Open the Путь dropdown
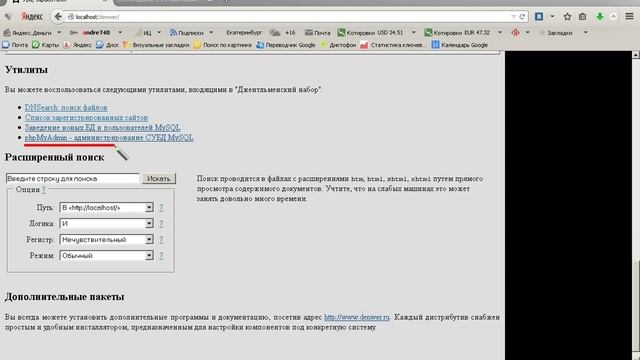The height and width of the screenshot is (360, 640). [106, 207]
